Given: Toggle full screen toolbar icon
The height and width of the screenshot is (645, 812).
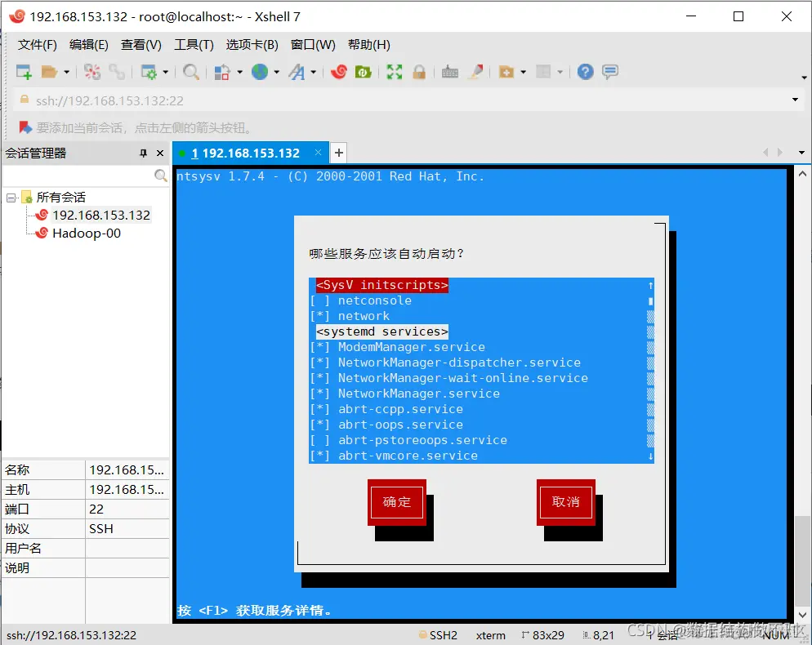Looking at the screenshot, I should [x=395, y=72].
